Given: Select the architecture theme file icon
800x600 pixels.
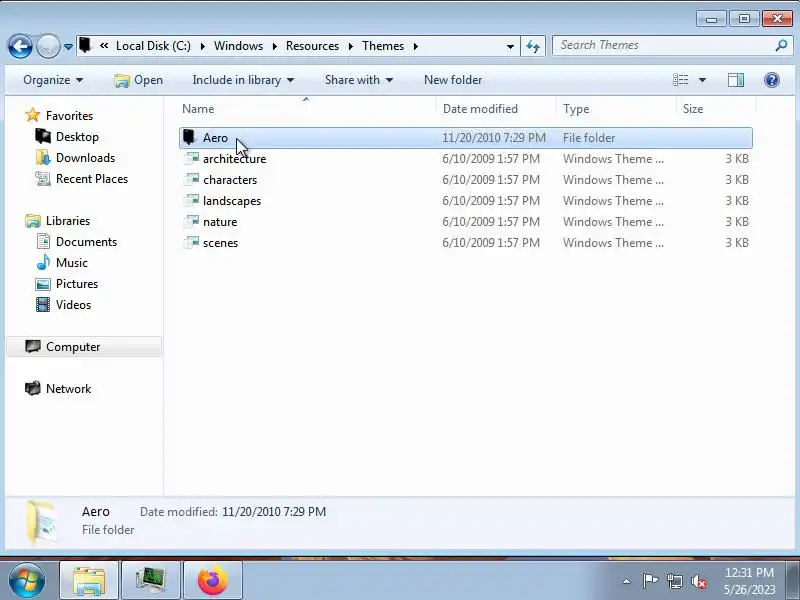Looking at the screenshot, I should tap(191, 159).
